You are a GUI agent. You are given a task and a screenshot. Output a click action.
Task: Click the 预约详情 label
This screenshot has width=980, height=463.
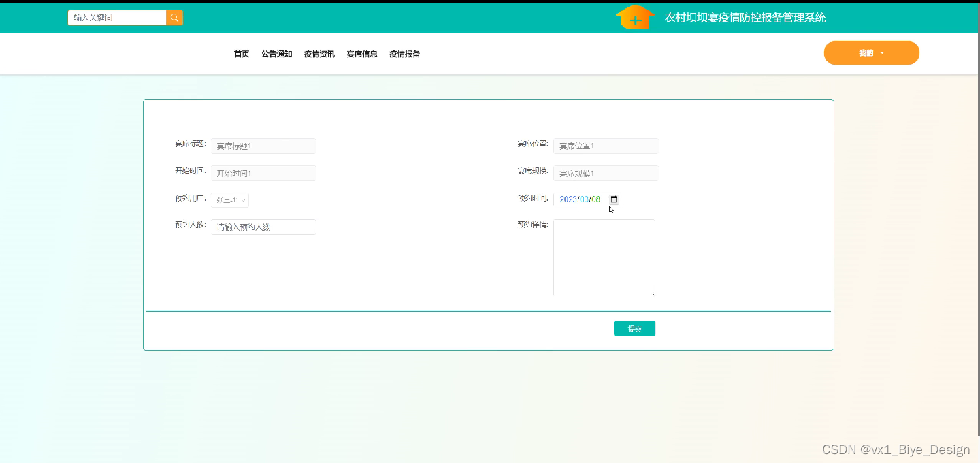click(x=533, y=225)
